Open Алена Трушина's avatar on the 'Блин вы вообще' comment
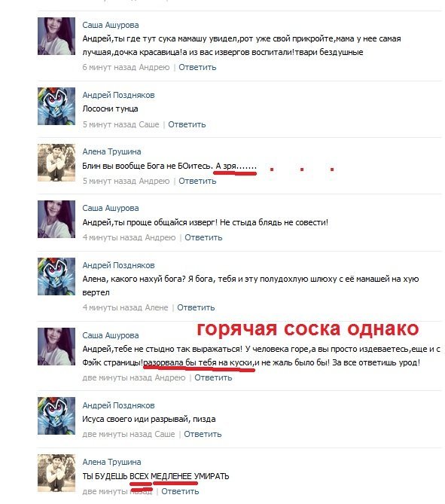Screen dimensions: 445x504 56,163
